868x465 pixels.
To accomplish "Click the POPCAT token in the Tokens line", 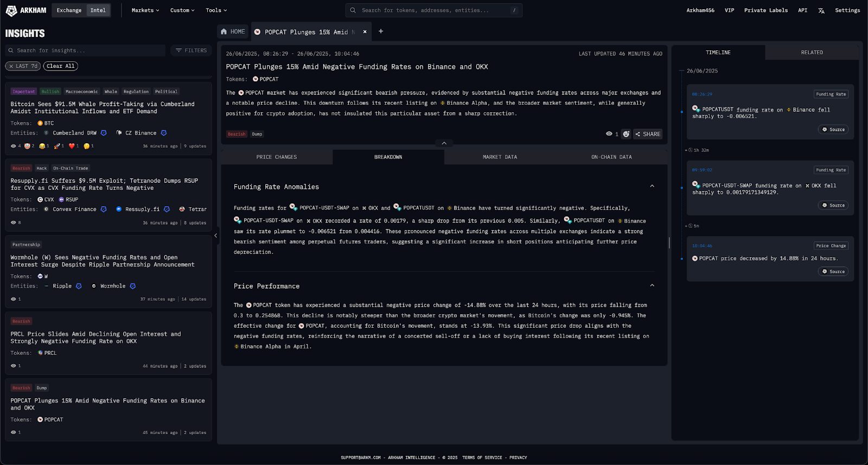I will (265, 79).
